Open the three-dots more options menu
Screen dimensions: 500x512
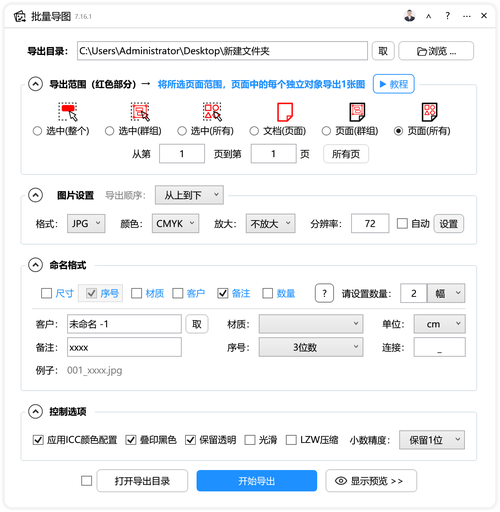pos(467,16)
